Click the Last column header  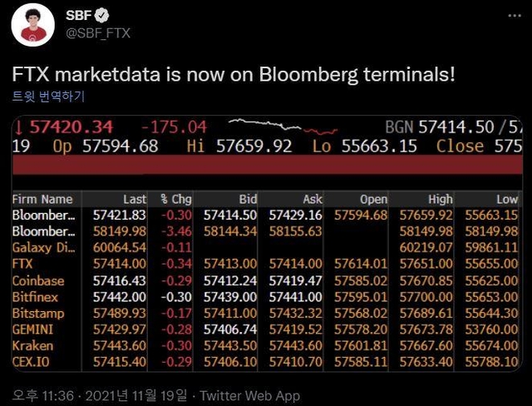click(135, 200)
